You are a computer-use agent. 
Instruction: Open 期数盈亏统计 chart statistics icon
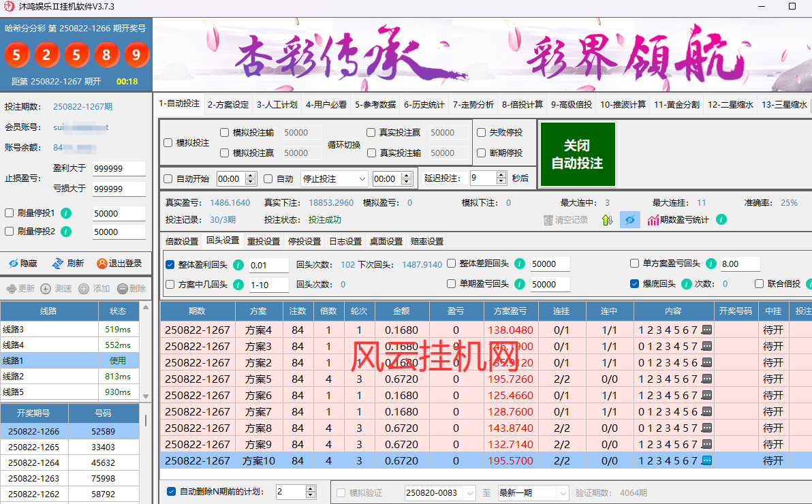(x=653, y=220)
